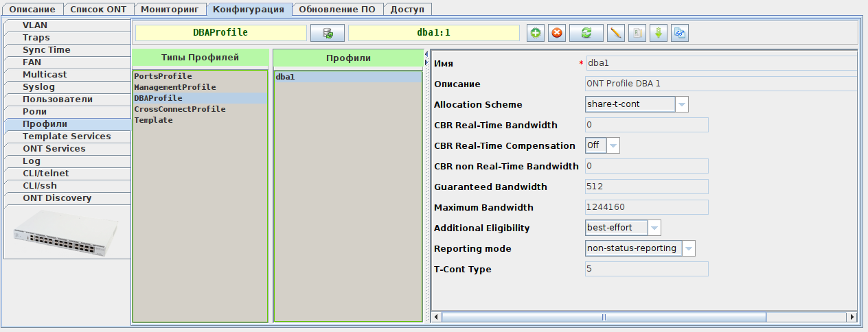Click the Guaranteed Bandwidth field
Viewport: 868px width, 332px height.
click(646, 187)
